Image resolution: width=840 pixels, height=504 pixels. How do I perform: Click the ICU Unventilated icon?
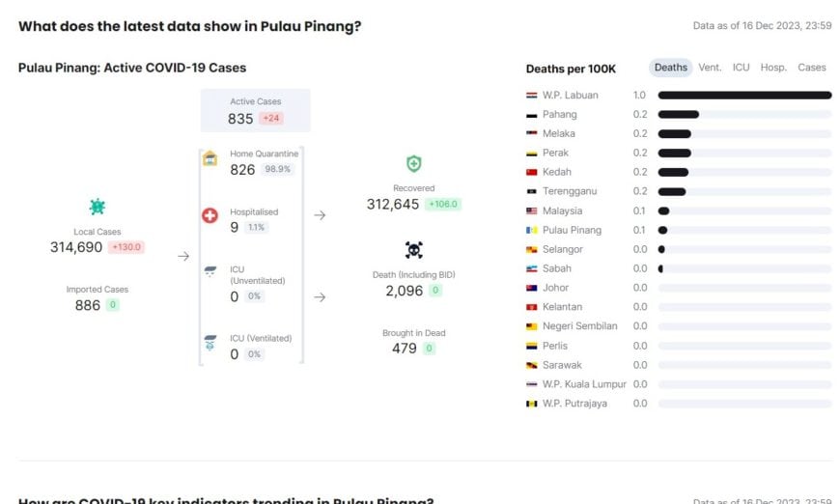(210, 272)
